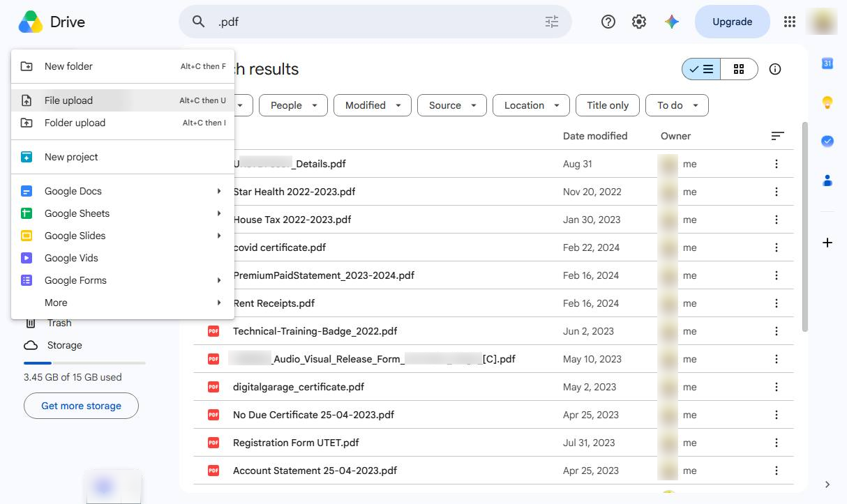The image size is (847, 504).
Task: Open advanced search options slider icon
Action: point(552,22)
